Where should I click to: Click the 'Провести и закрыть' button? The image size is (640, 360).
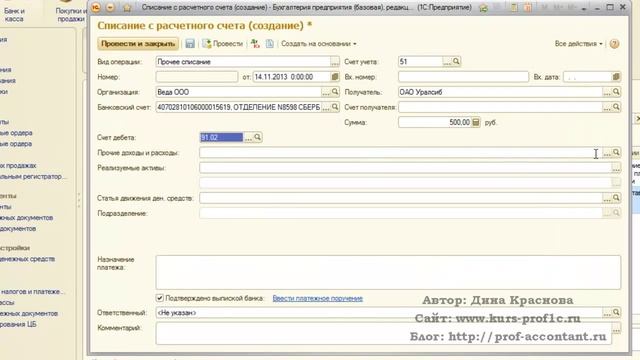(138, 44)
